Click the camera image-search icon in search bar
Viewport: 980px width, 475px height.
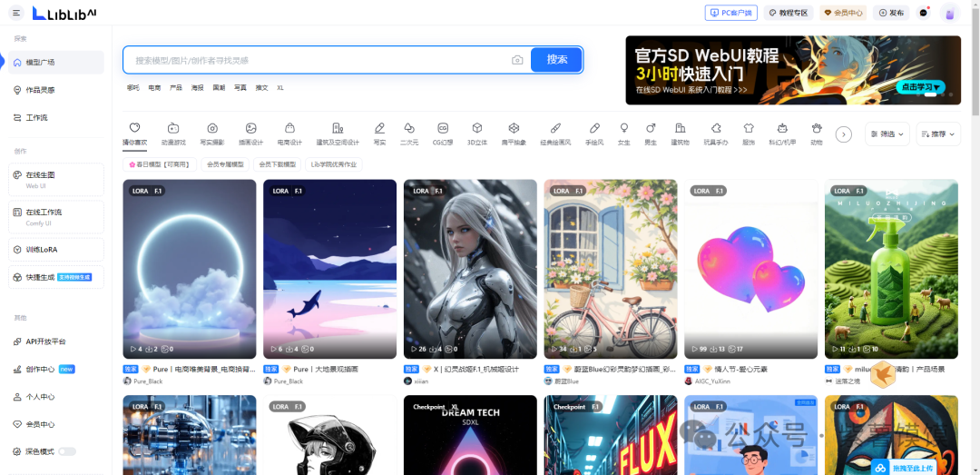pos(517,60)
